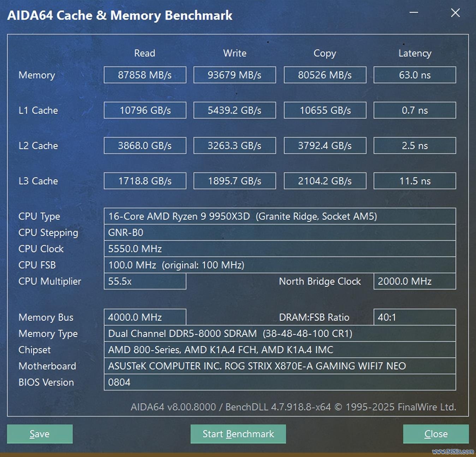Click North Bridge Clock value 2000.0 MHz
The height and width of the screenshot is (457, 476).
(415, 281)
